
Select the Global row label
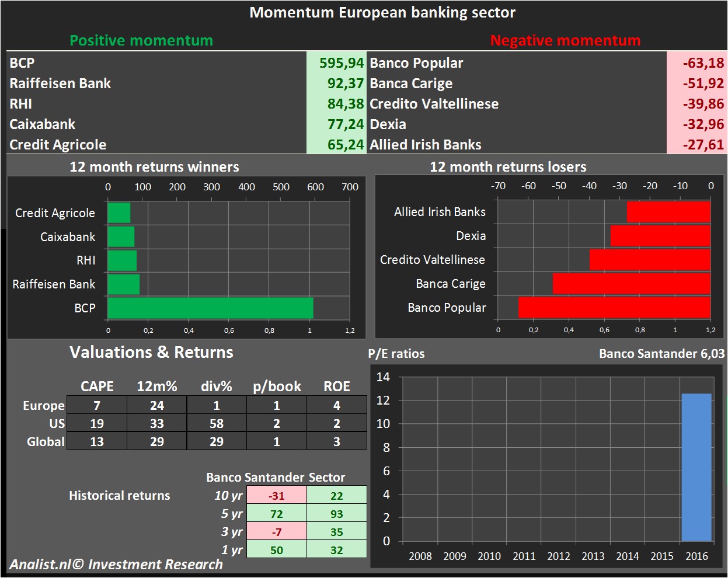pyautogui.click(x=46, y=441)
